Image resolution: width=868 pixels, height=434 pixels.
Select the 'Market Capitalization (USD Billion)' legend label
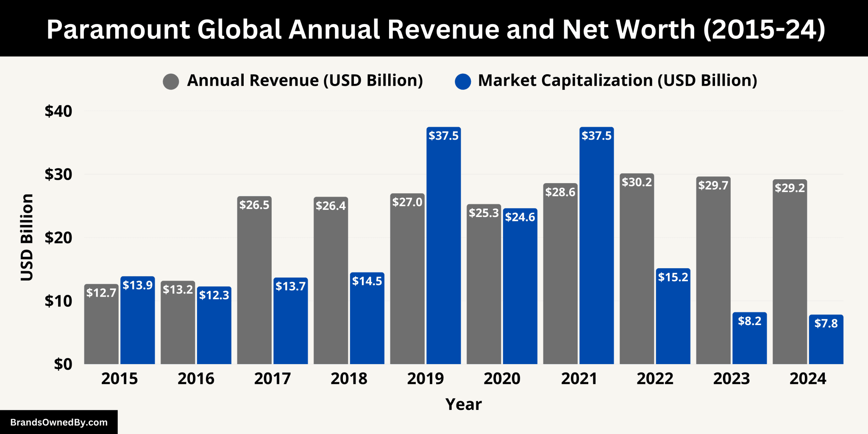point(617,81)
